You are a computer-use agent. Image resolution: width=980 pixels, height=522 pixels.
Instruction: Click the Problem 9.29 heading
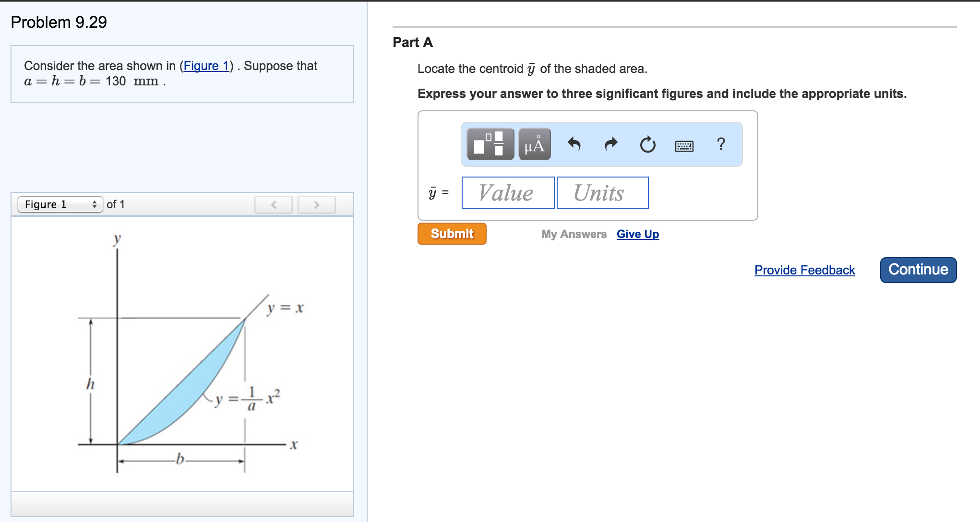pos(59,22)
